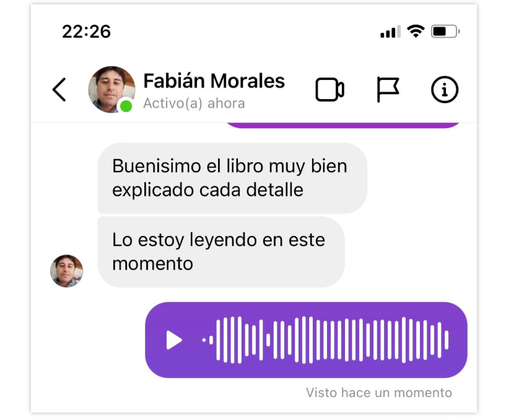This screenshot has height=420, width=524.
Task: Tap the 'Activo(a) ahora' status text
Action: 194,103
